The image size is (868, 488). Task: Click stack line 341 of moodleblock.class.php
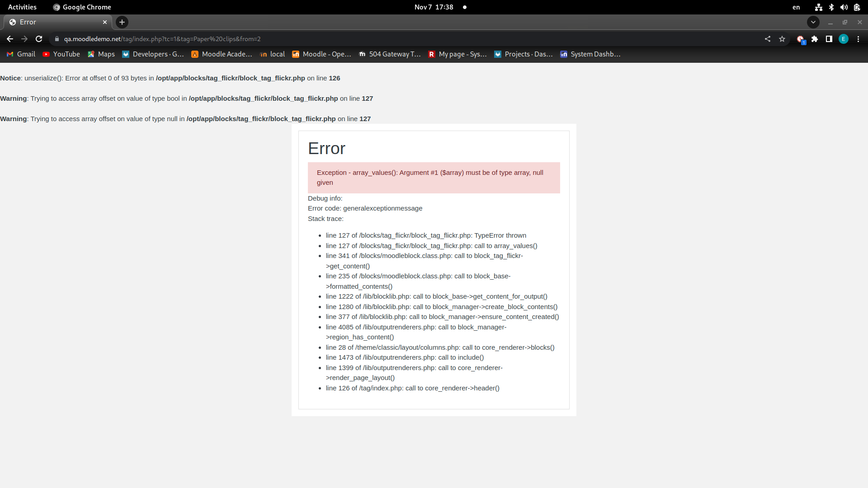coord(424,261)
